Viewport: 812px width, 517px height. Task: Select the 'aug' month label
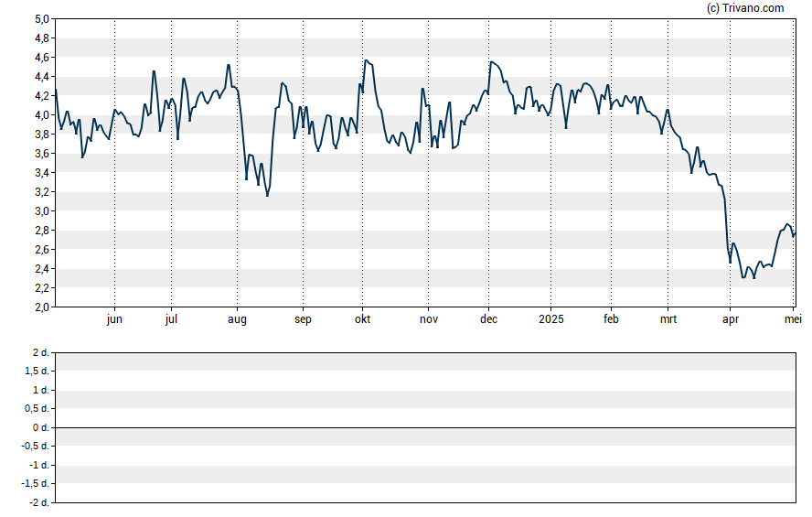click(x=237, y=319)
